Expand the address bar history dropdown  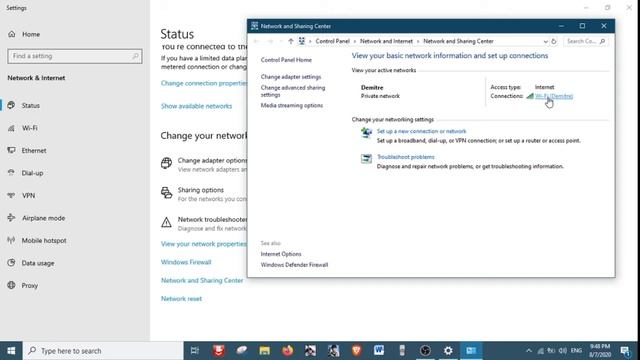pyautogui.click(x=545, y=41)
